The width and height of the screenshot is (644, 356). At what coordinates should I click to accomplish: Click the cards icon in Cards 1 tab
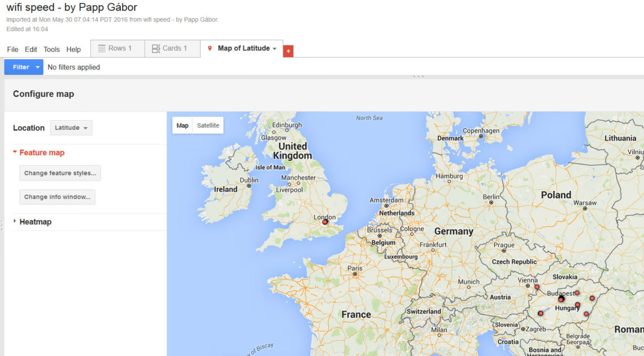pos(156,49)
